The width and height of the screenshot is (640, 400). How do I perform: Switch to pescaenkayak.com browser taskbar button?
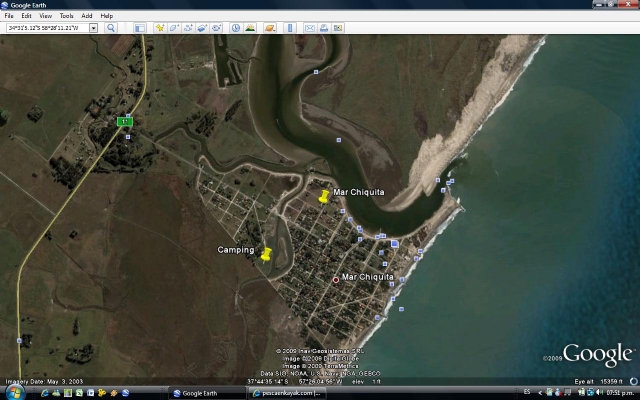[x=287, y=393]
